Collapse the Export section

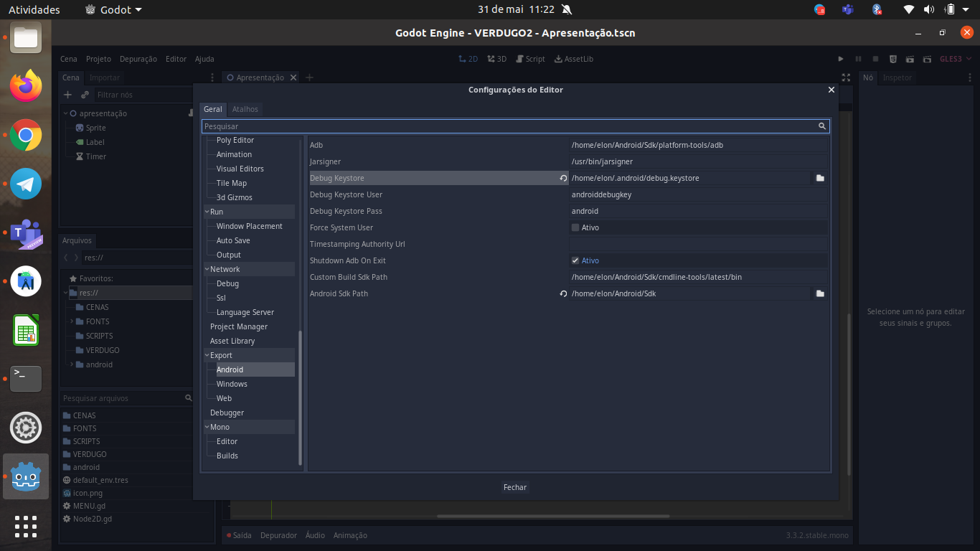pyautogui.click(x=207, y=355)
